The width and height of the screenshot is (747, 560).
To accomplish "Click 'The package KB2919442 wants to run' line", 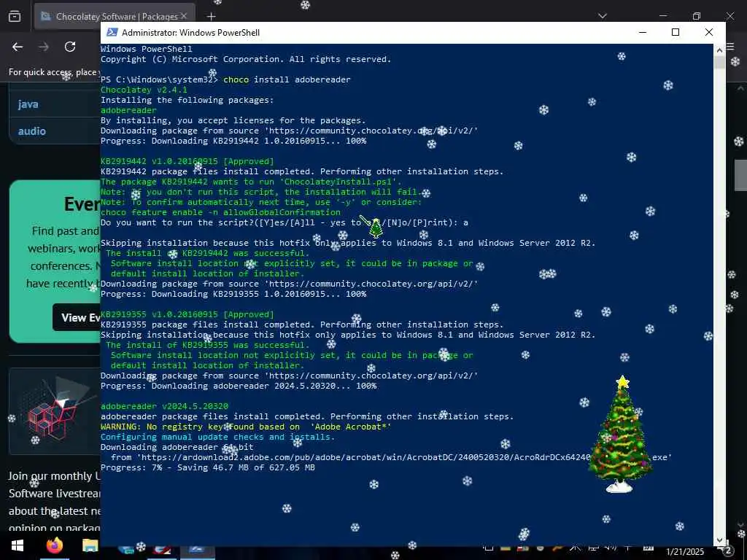I will (251, 182).
